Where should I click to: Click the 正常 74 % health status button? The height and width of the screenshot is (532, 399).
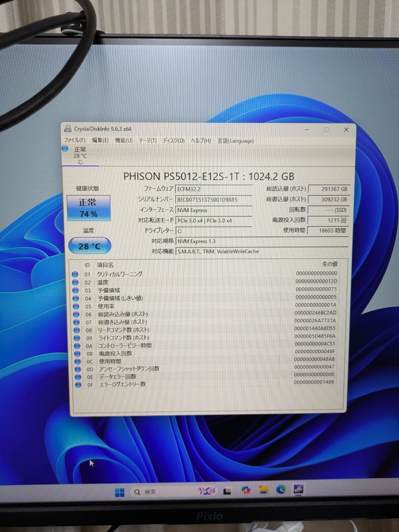(88, 208)
